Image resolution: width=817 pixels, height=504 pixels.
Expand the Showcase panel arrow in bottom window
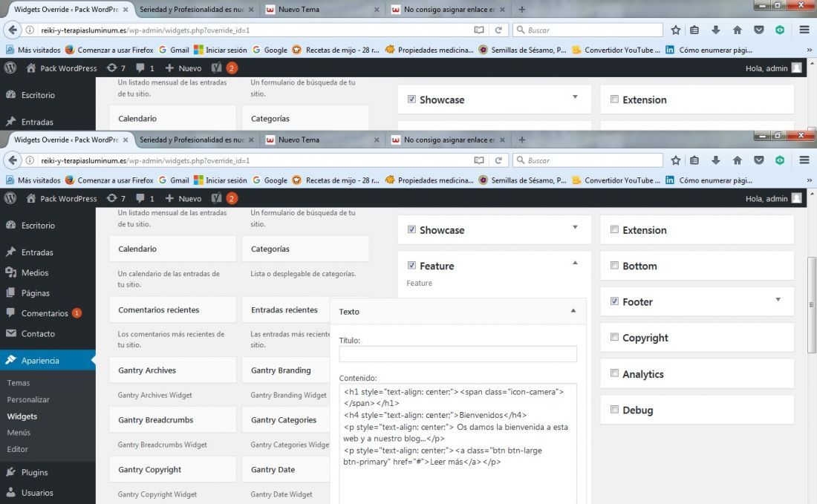click(x=575, y=227)
